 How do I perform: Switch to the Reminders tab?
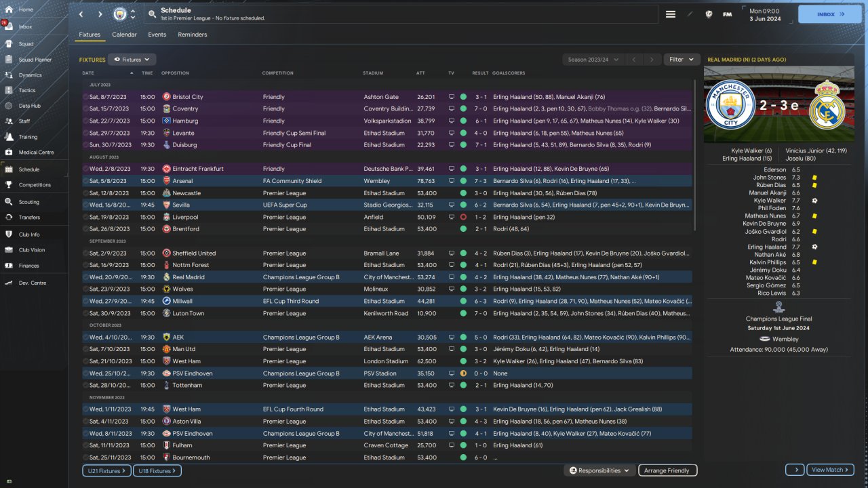tap(193, 35)
